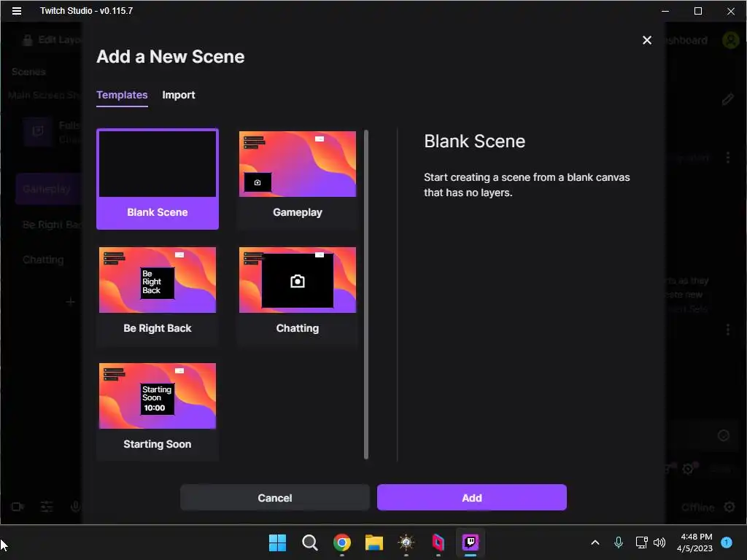Viewport: 747px width, 560px height.
Task: Show hidden system tray icons
Action: click(595, 542)
